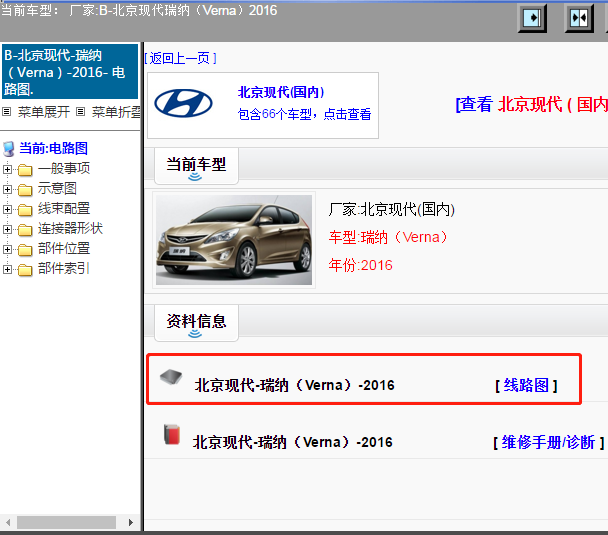Click the 菜单展开 menu expand icon
This screenshot has width=608, height=535.
6,112
